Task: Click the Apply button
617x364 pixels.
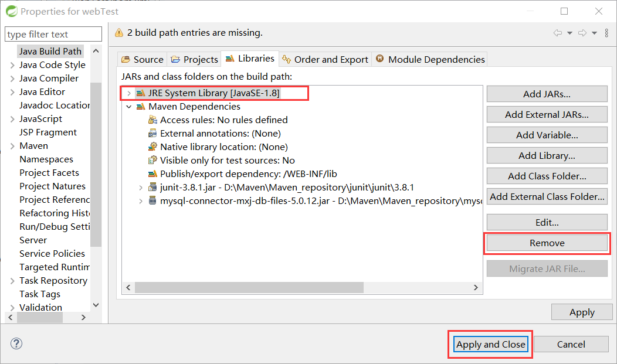Action: pyautogui.click(x=582, y=312)
